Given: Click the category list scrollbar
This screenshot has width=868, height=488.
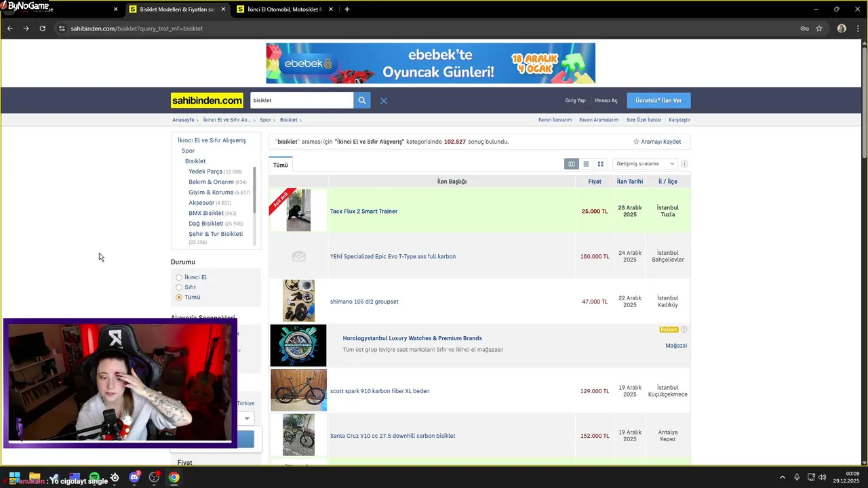Looking at the screenshot, I should tap(255, 190).
